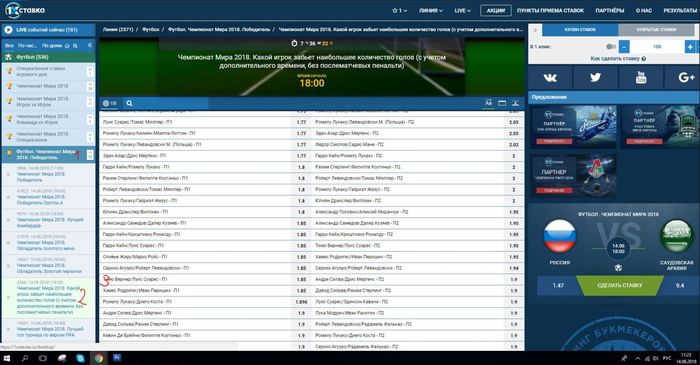The width and height of the screenshot is (700, 365).
Task: Click the sidebar filter search magnifier
Action: (x=75, y=46)
